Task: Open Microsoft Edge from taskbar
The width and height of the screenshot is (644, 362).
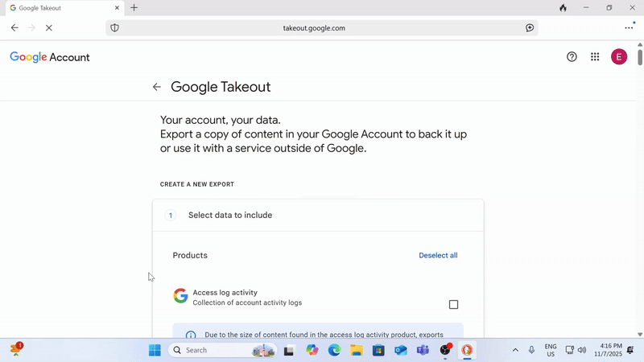Action: (334, 350)
